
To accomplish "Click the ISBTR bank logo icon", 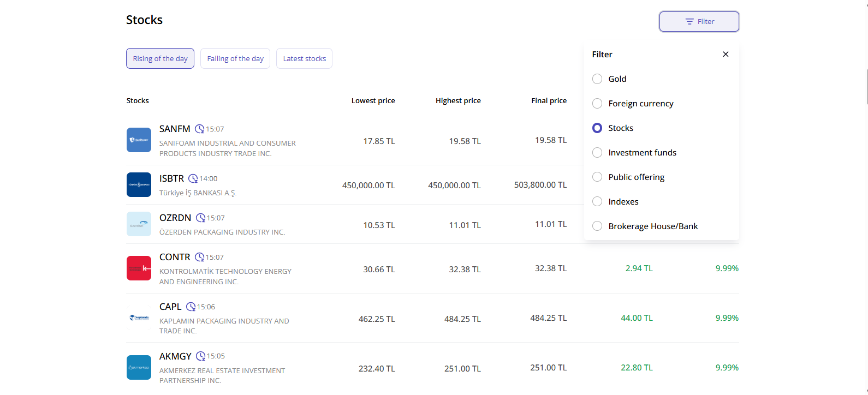I will click(139, 185).
